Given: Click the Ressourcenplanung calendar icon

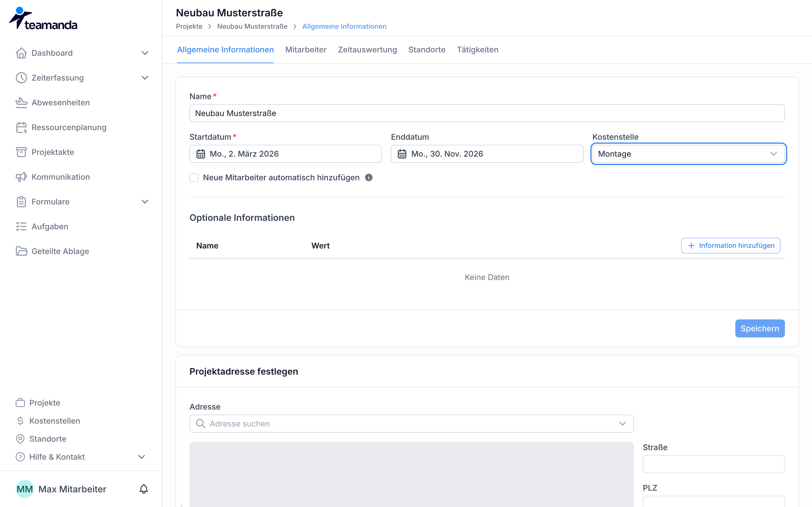Looking at the screenshot, I should (21, 127).
